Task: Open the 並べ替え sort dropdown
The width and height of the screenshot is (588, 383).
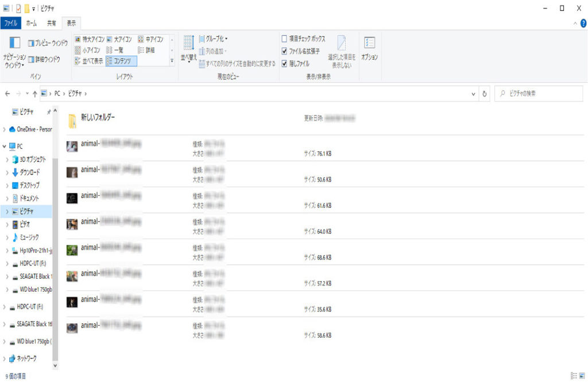Action: 188,48
